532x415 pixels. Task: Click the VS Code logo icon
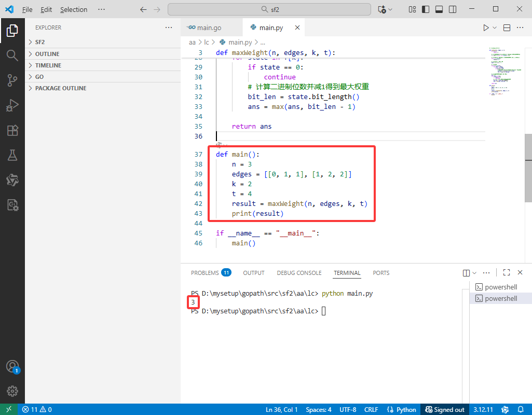(9, 9)
